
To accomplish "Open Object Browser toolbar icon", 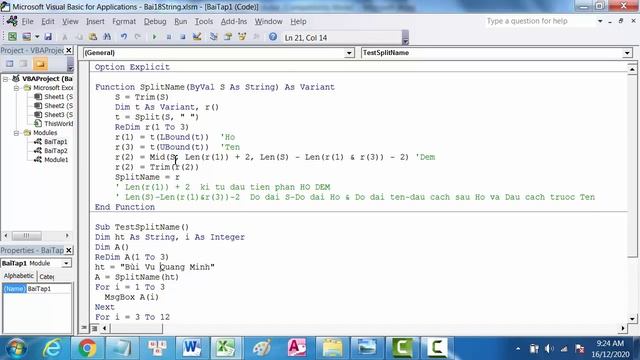I will click(242, 37).
